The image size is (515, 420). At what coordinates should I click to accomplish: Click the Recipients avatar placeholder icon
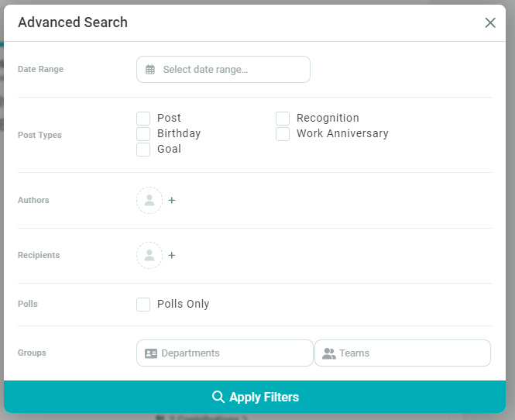click(x=149, y=255)
